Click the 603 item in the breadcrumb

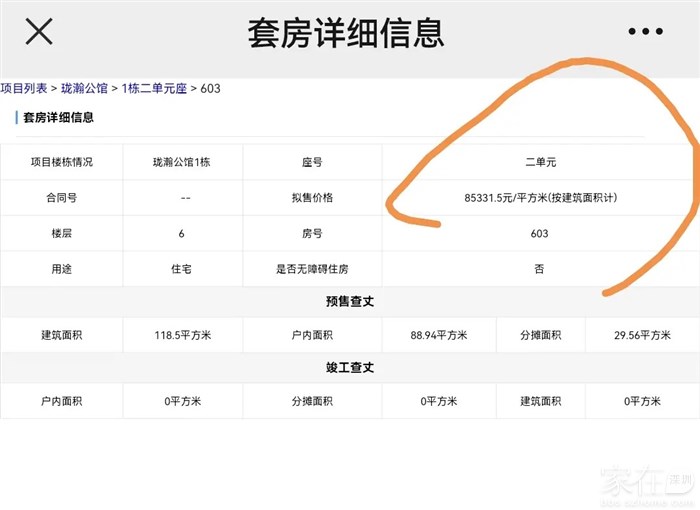[x=210, y=89]
